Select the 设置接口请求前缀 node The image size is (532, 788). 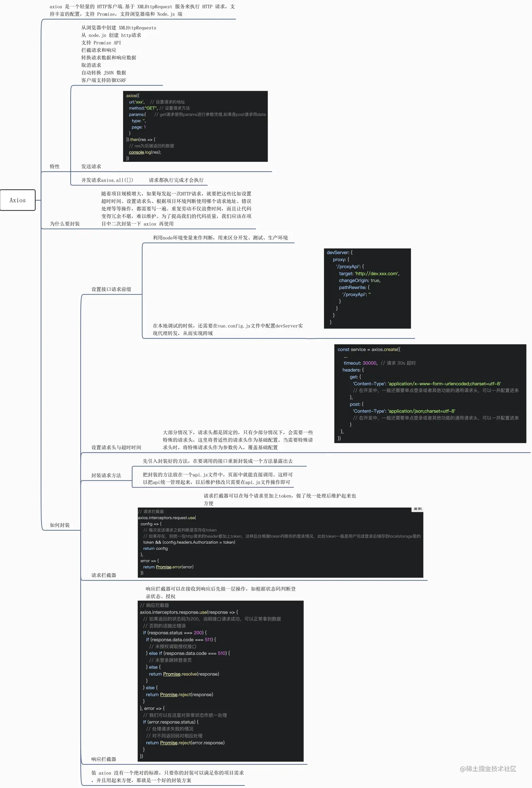click(111, 289)
